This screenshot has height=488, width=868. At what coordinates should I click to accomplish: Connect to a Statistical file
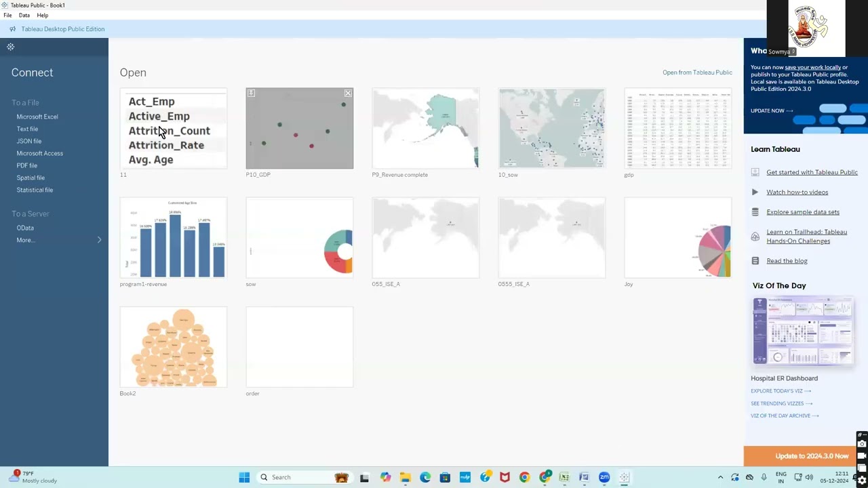coord(35,190)
